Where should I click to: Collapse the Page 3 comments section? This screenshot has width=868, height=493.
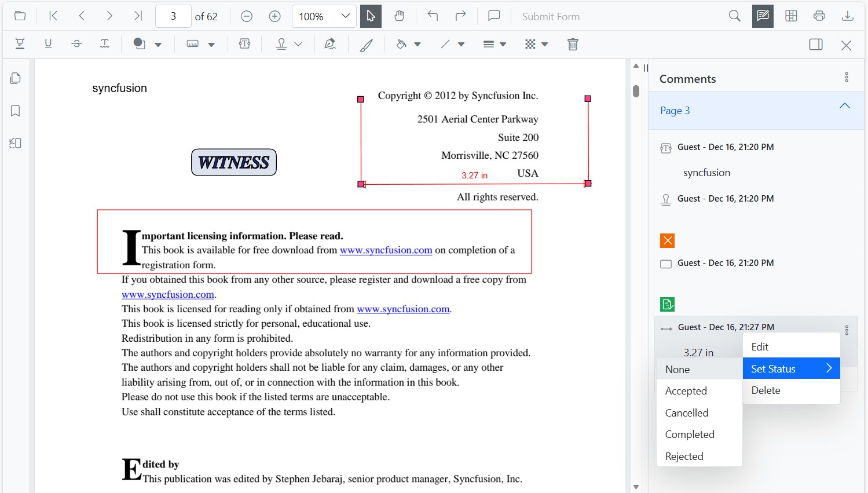click(x=844, y=105)
